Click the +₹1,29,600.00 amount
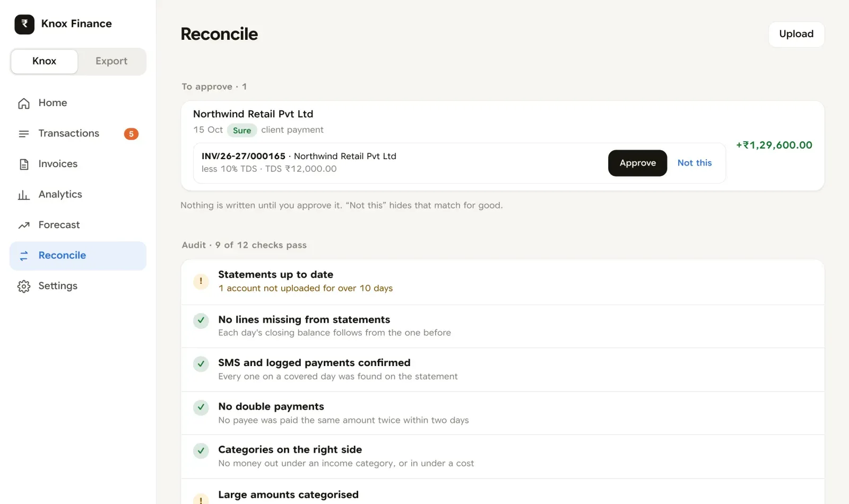Viewport: 849px width, 504px height. [774, 145]
